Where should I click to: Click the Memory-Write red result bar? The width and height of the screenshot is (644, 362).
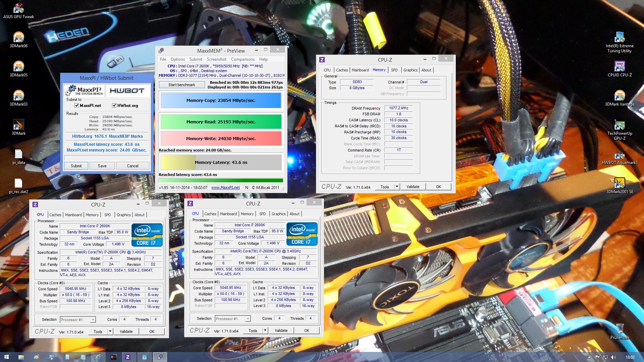point(221,138)
